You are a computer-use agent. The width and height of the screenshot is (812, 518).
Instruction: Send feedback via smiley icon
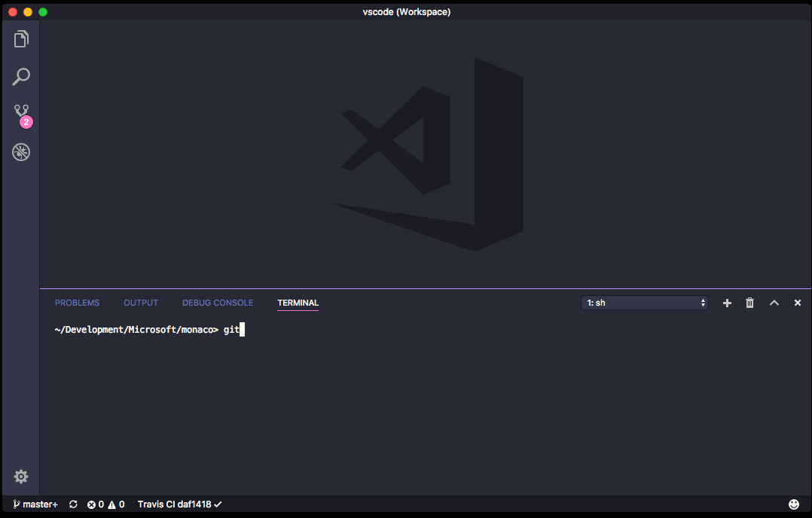click(x=793, y=504)
